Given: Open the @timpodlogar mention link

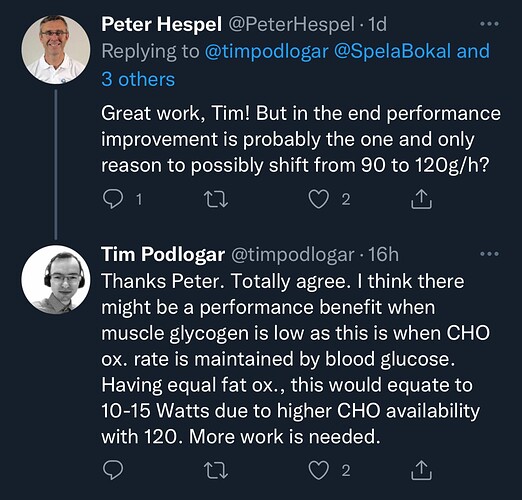Looking at the screenshot, I should pyautogui.click(x=266, y=51).
